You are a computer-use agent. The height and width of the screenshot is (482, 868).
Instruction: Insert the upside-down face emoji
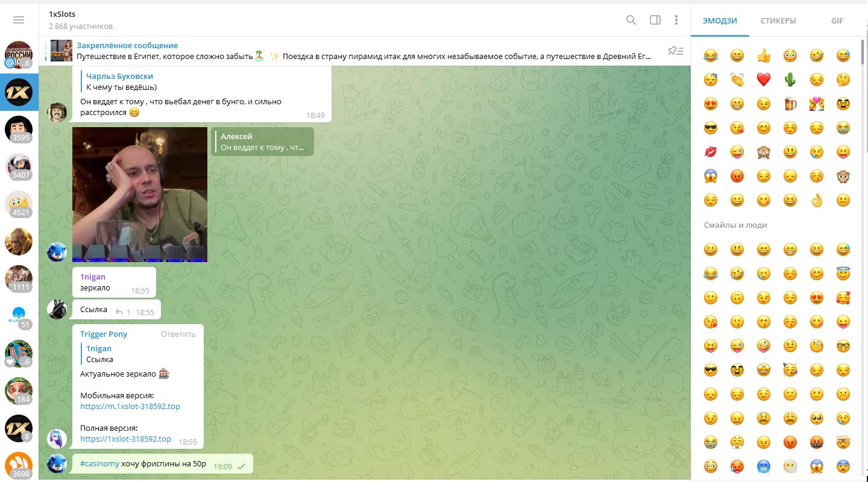737,298
